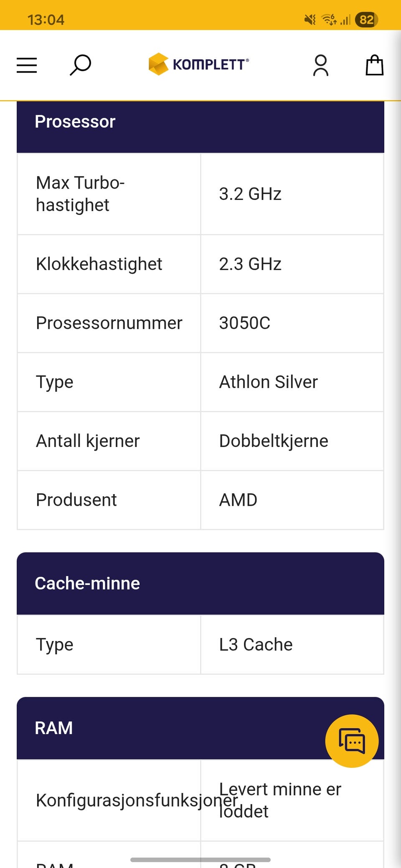Select the Dobbeltkjerne core count value

point(274,441)
